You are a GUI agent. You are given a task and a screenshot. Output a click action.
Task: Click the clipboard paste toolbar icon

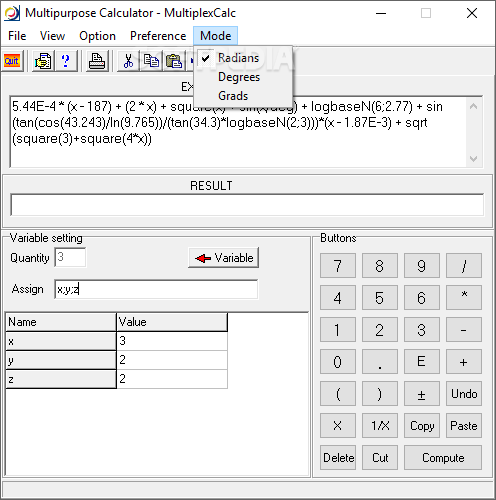pos(173,61)
